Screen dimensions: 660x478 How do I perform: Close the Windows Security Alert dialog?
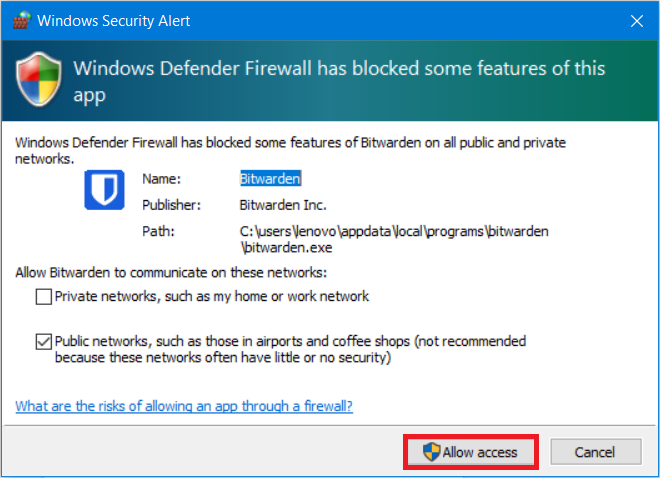tap(637, 20)
